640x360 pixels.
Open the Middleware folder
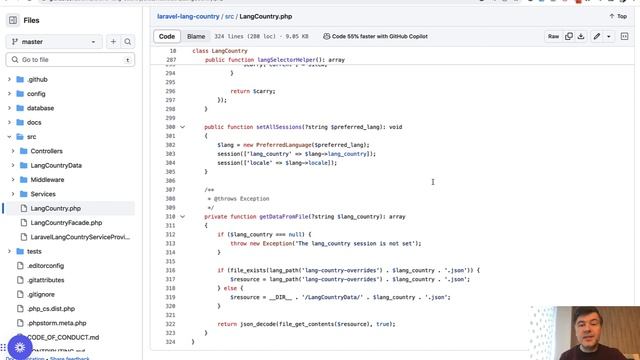coord(47,180)
